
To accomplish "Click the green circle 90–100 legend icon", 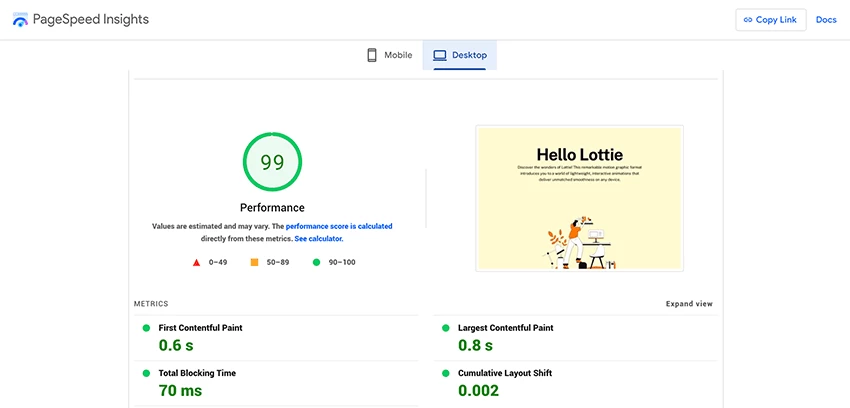I will pyautogui.click(x=317, y=262).
